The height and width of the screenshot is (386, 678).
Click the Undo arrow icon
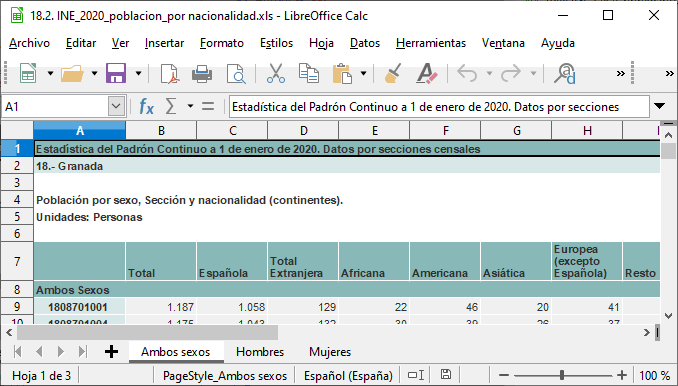point(467,73)
